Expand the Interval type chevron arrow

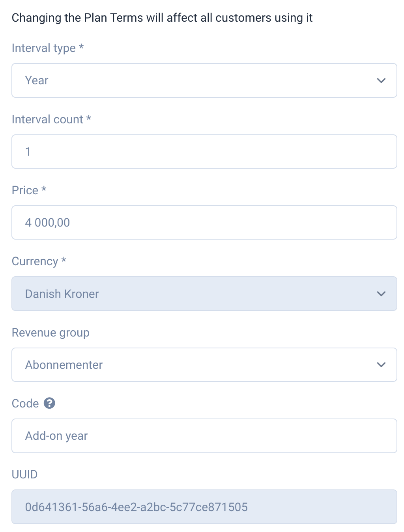[381, 80]
